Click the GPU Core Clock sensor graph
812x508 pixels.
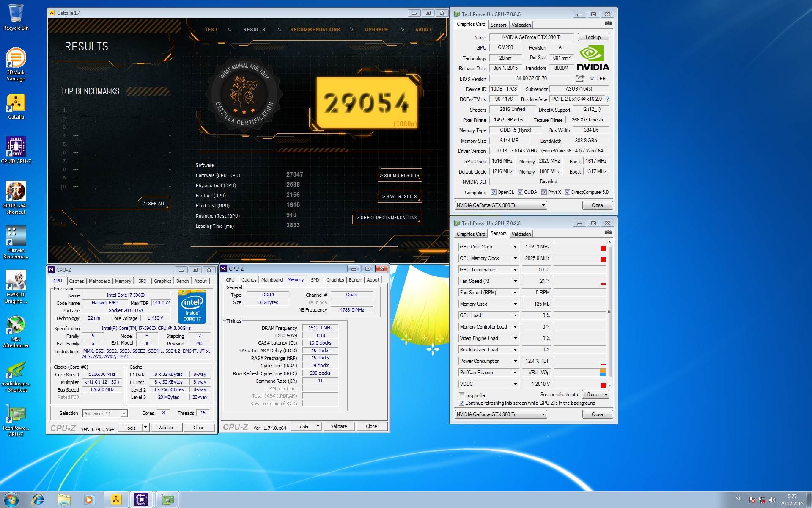(x=580, y=247)
